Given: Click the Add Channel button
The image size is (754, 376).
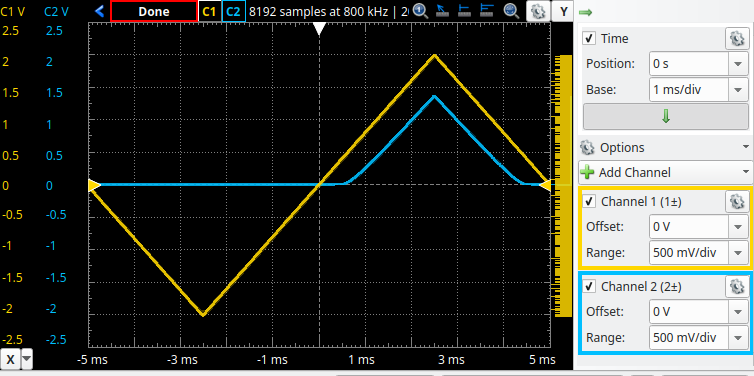Looking at the screenshot, I should pos(666,172).
